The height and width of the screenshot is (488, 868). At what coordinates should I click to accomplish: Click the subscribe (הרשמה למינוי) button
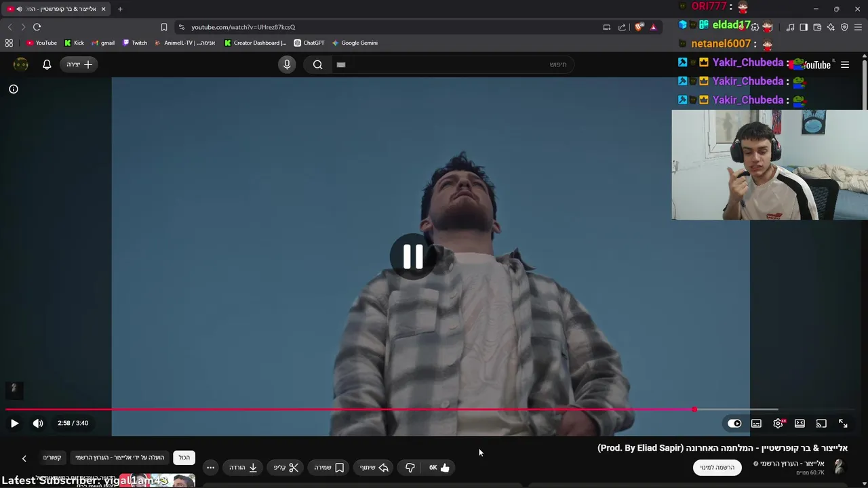click(717, 467)
